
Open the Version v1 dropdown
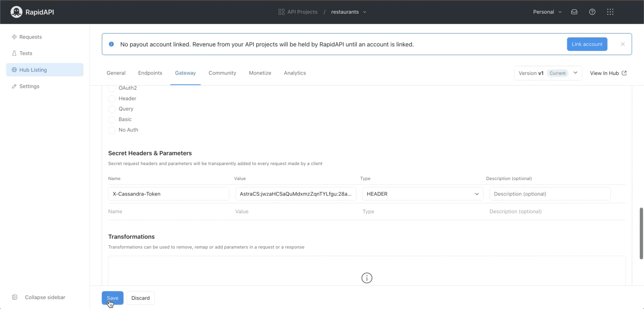[548, 73]
